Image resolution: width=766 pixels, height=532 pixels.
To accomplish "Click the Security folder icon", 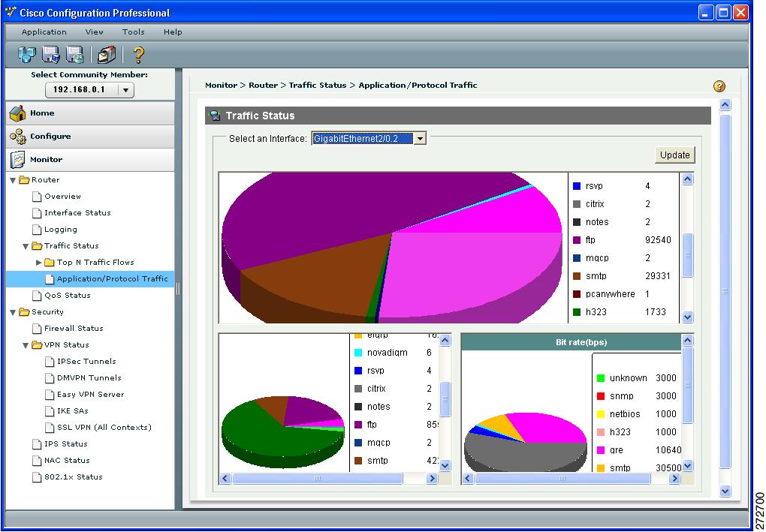I will [25, 312].
